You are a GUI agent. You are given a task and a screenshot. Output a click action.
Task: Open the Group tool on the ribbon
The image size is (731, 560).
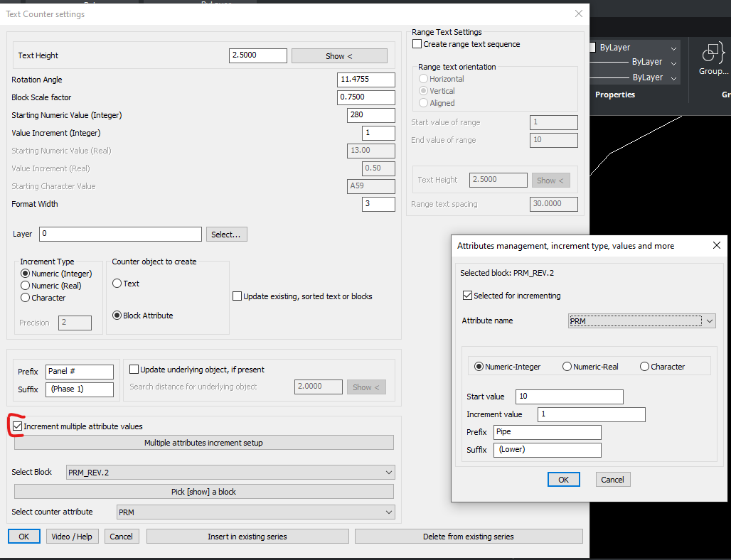click(713, 60)
